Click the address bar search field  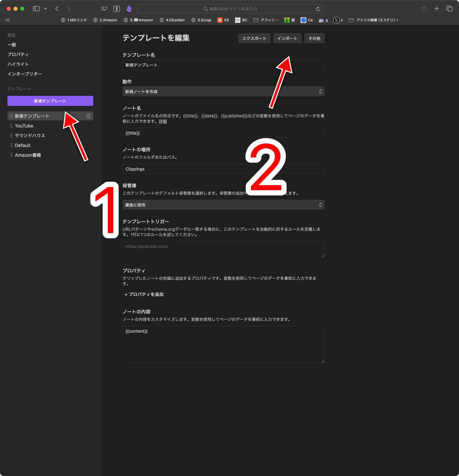click(229, 9)
